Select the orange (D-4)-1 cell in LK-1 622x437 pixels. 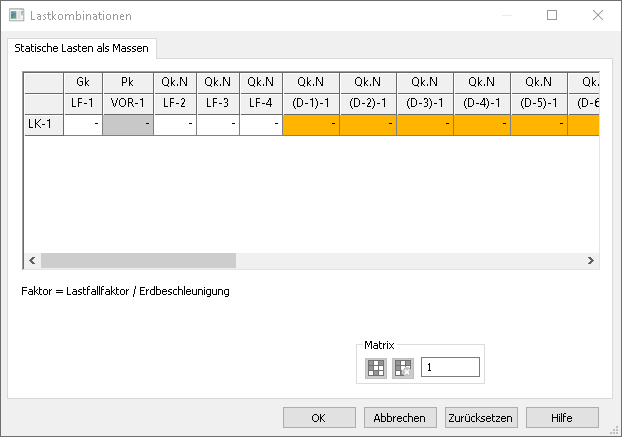coord(482,124)
